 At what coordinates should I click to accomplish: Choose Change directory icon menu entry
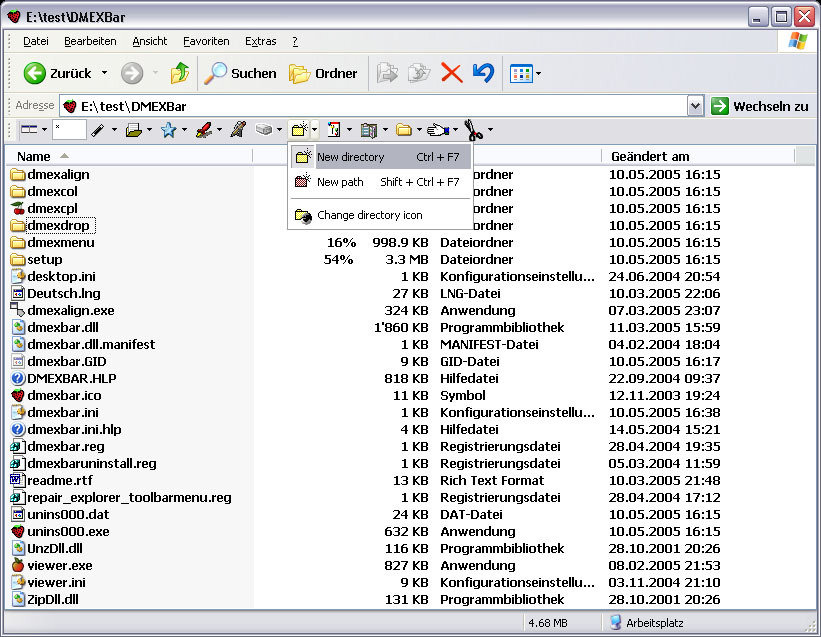(x=381, y=215)
